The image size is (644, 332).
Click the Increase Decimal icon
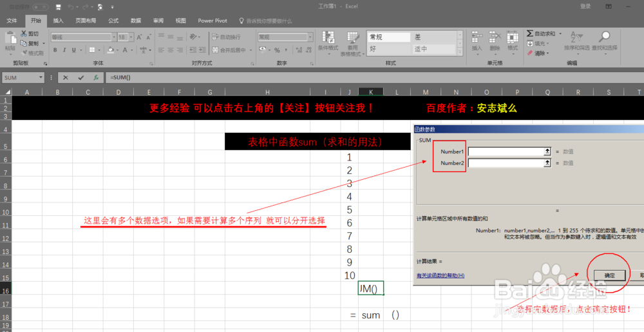(298, 50)
